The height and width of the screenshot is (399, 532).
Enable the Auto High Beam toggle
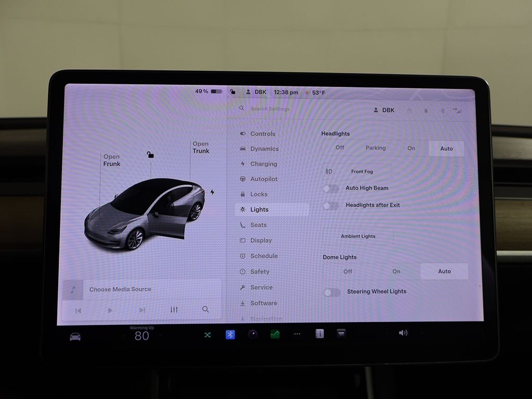point(331,189)
